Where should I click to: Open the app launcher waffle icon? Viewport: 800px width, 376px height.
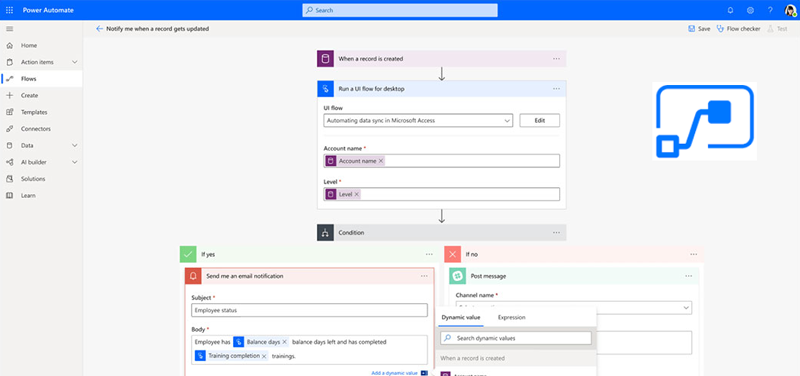click(x=9, y=10)
